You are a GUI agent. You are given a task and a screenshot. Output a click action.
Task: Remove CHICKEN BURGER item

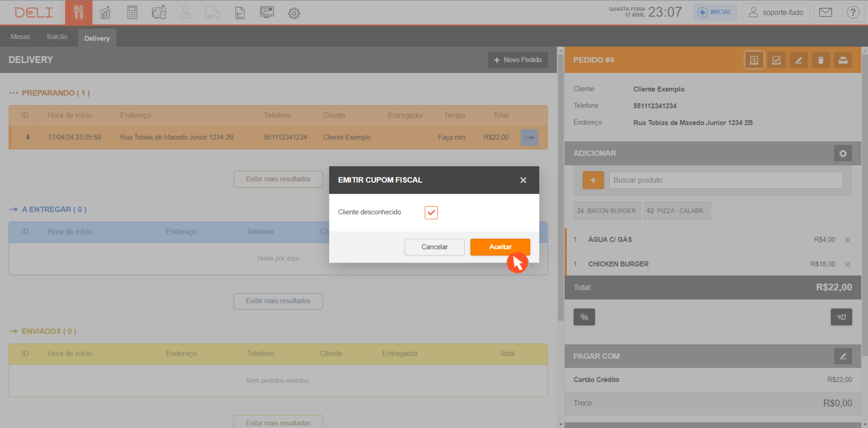[x=847, y=264]
